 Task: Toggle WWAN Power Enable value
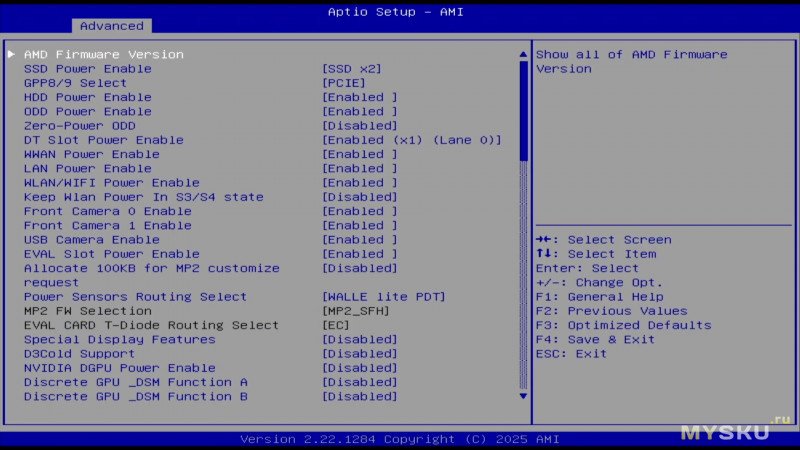coord(360,155)
